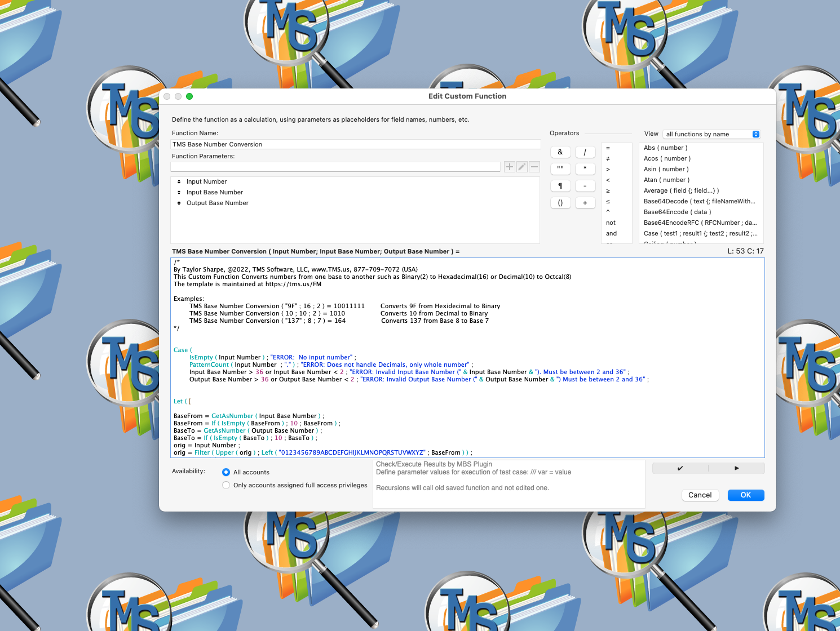840x631 pixels.
Task: Click the 'orig = Input Number' line
Action: click(207, 446)
